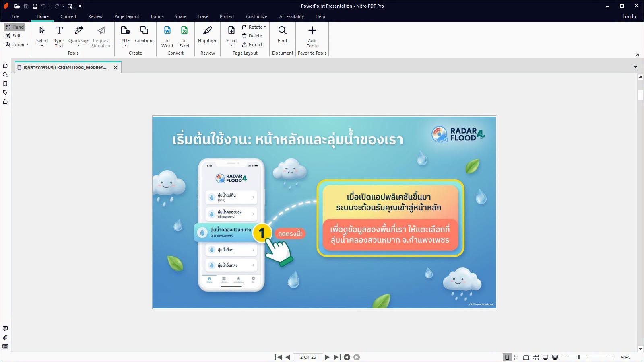This screenshot has width=644, height=362.
Task: Open the QuickSign tool
Action: pos(78,37)
